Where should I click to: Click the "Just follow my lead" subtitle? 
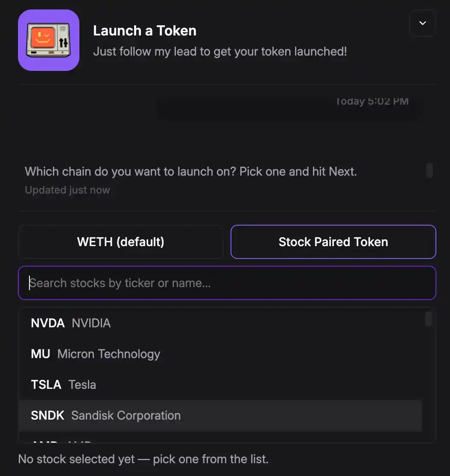[x=220, y=52]
